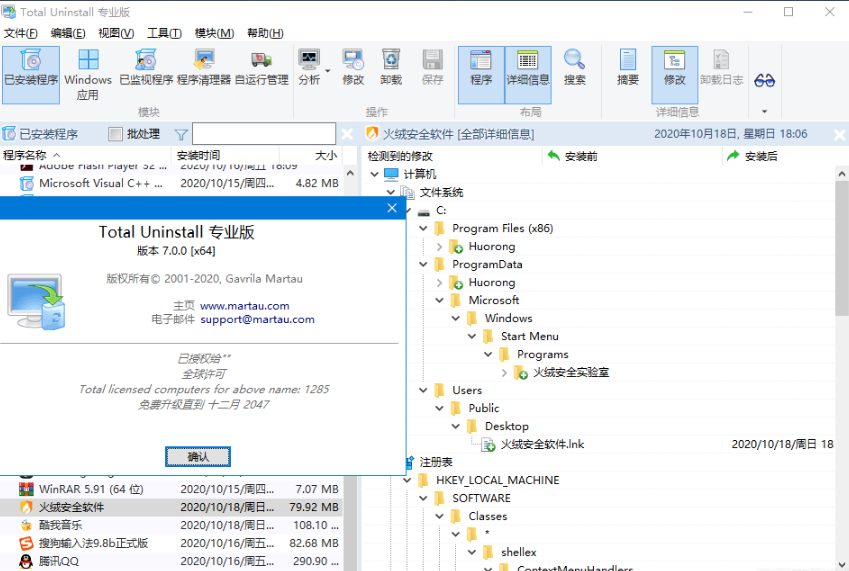Open the 文件(F) menu
This screenshot has width=849, height=571.
click(x=21, y=33)
